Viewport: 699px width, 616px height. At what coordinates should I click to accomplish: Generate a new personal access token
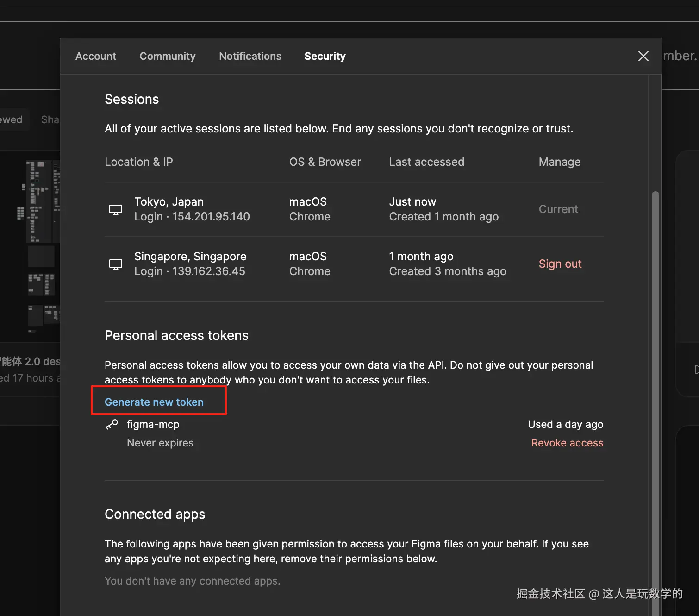coord(154,402)
